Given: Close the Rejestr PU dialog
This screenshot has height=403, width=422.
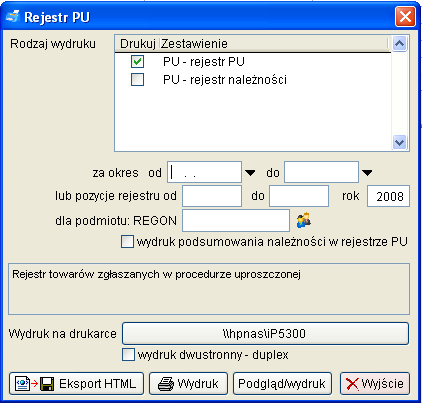Looking at the screenshot, I should [x=405, y=16].
